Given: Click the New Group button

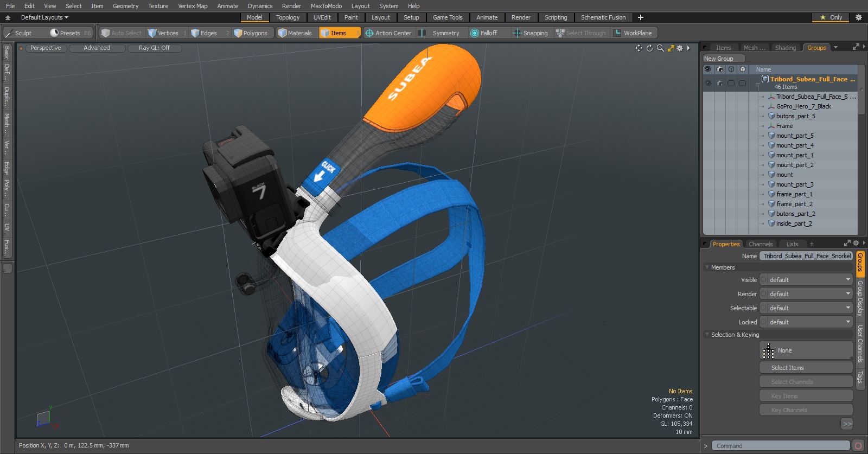Looking at the screenshot, I should tap(724, 59).
